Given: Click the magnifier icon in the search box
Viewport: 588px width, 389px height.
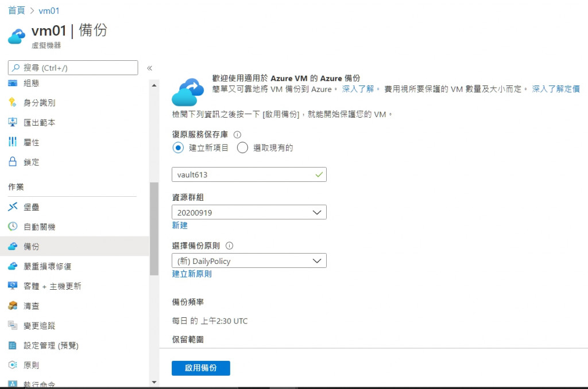Looking at the screenshot, I should point(16,68).
